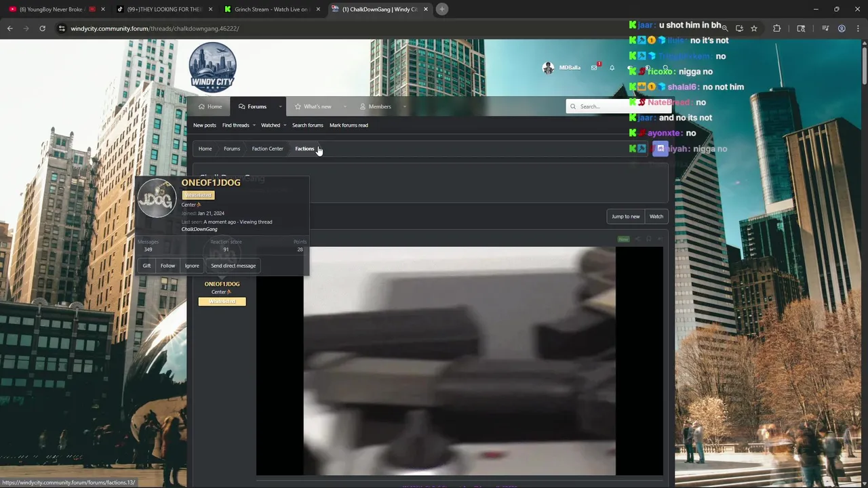Image resolution: width=868 pixels, height=488 pixels.
Task: Expand the What's new dropdown arrow
Action: [344, 106]
